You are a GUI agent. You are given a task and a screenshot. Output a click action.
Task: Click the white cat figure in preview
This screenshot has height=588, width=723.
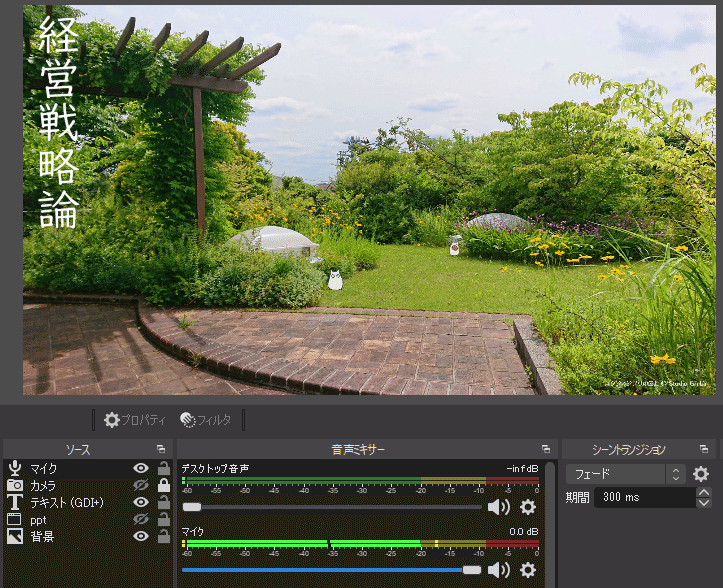click(335, 280)
